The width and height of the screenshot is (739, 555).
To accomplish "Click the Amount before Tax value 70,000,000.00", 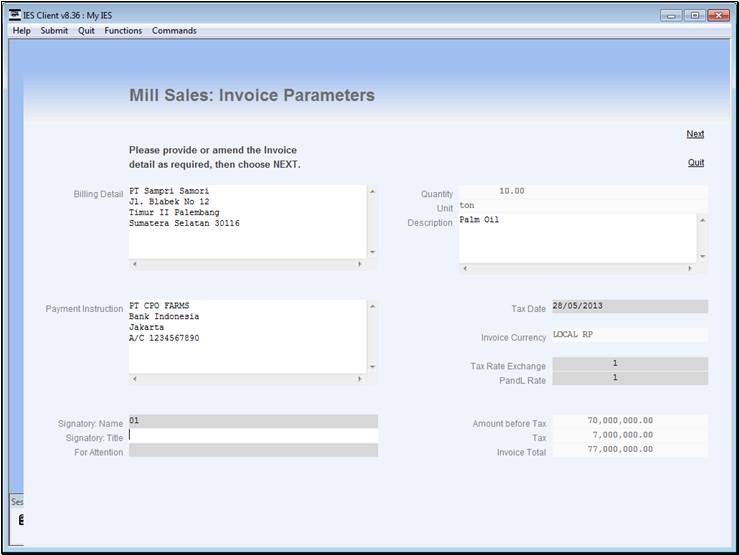I will tap(620, 421).
